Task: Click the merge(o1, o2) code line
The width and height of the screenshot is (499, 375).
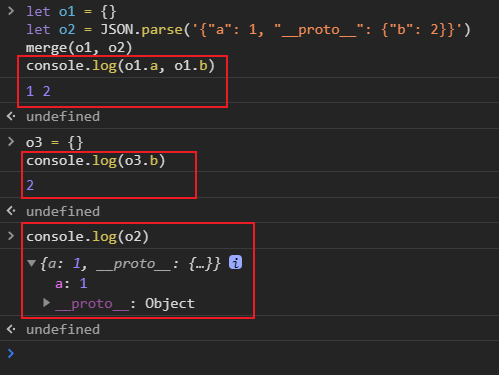Action: (x=79, y=48)
